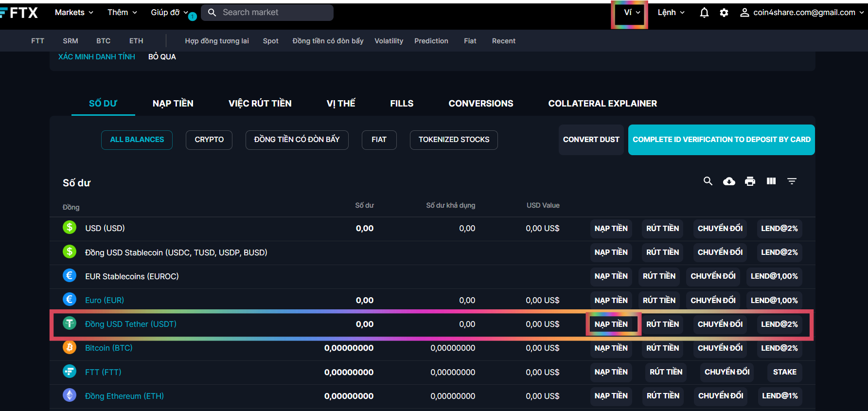Open the notifications bell
The width and height of the screenshot is (868, 411).
point(704,13)
